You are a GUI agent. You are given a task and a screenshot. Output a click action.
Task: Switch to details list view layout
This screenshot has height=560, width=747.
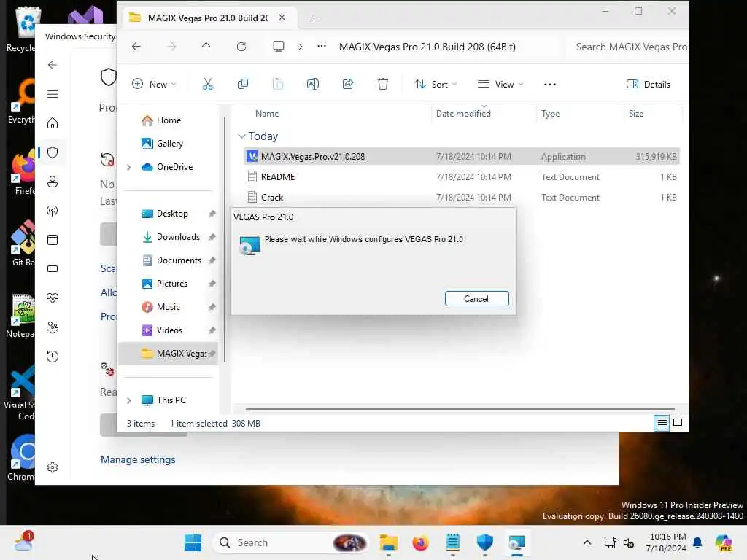click(x=662, y=423)
